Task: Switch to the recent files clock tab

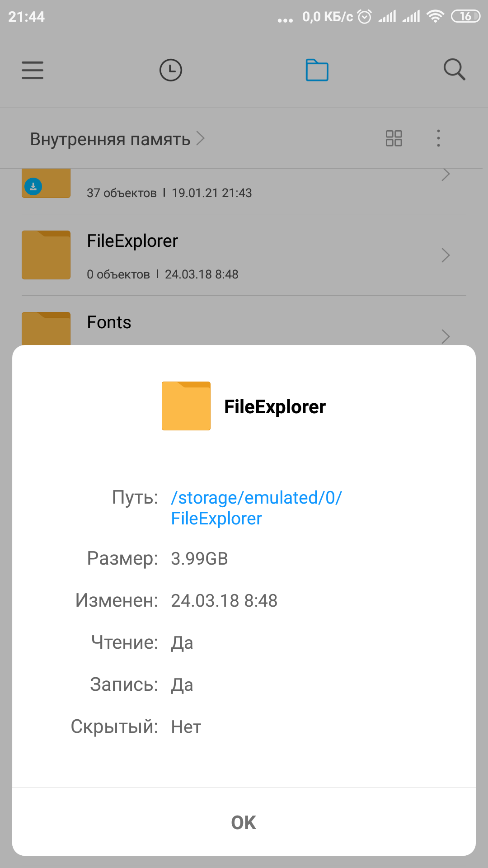Action: coord(171,70)
